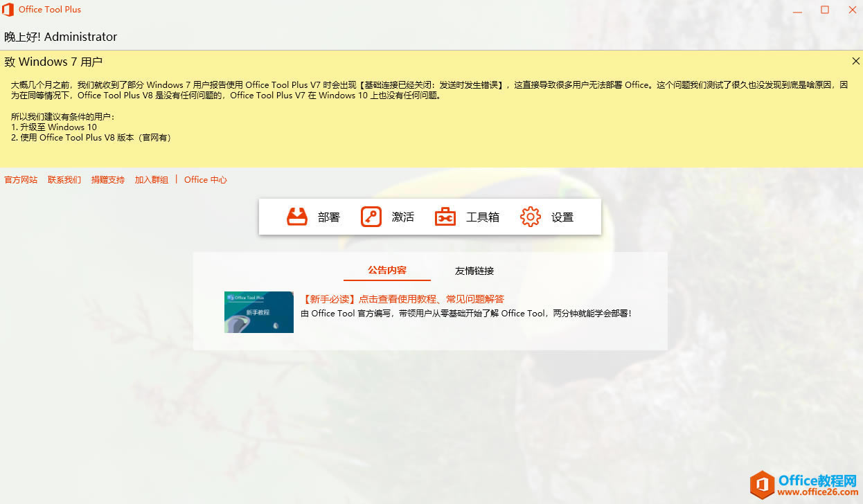Click the Office Tool Plus title bar icon
Screen dimensions: 863x504
8,9
